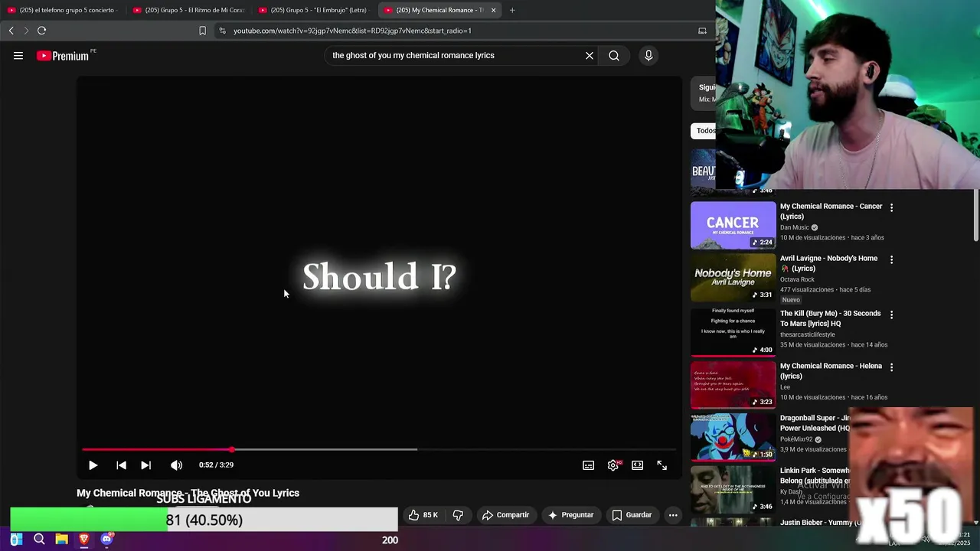Clear the search box with the X
980x551 pixels.
click(x=590, y=55)
